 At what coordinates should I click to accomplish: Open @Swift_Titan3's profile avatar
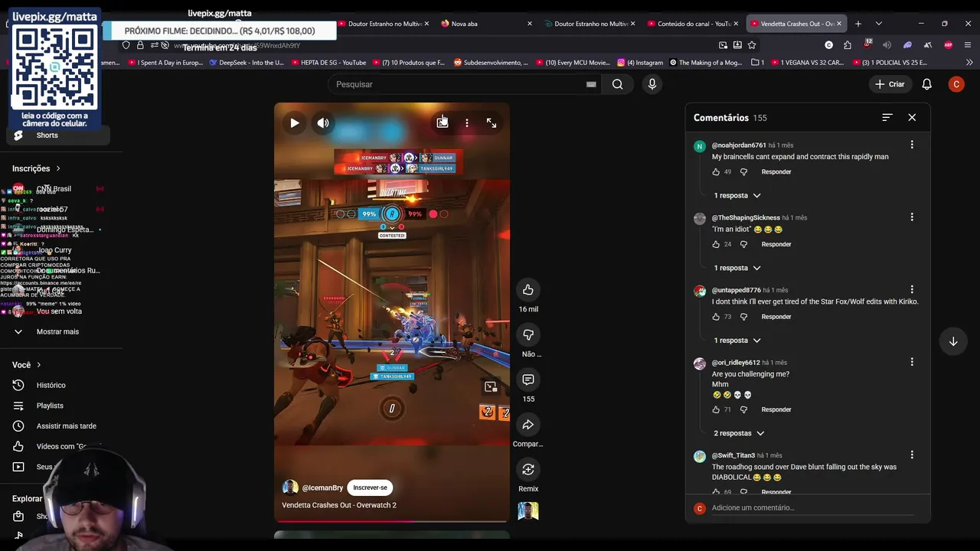click(x=700, y=457)
